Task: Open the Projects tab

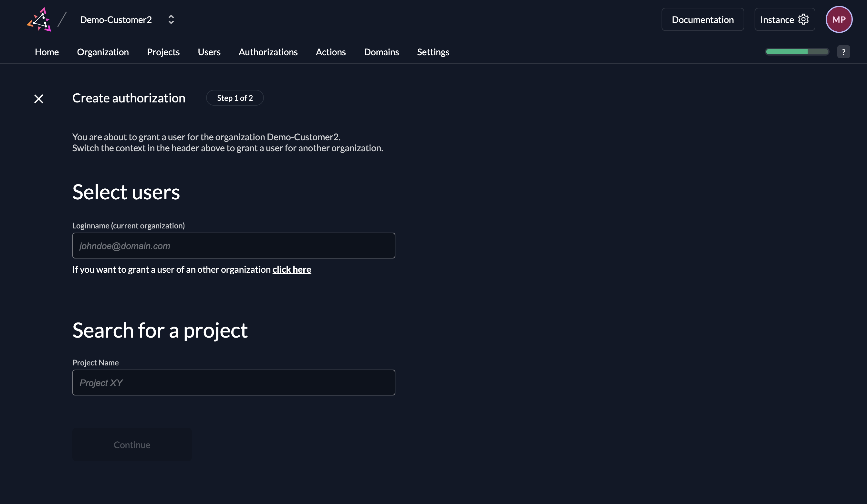Action: tap(163, 52)
